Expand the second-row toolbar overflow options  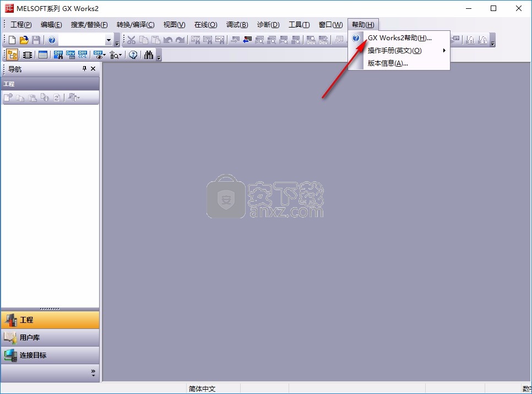coord(159,55)
